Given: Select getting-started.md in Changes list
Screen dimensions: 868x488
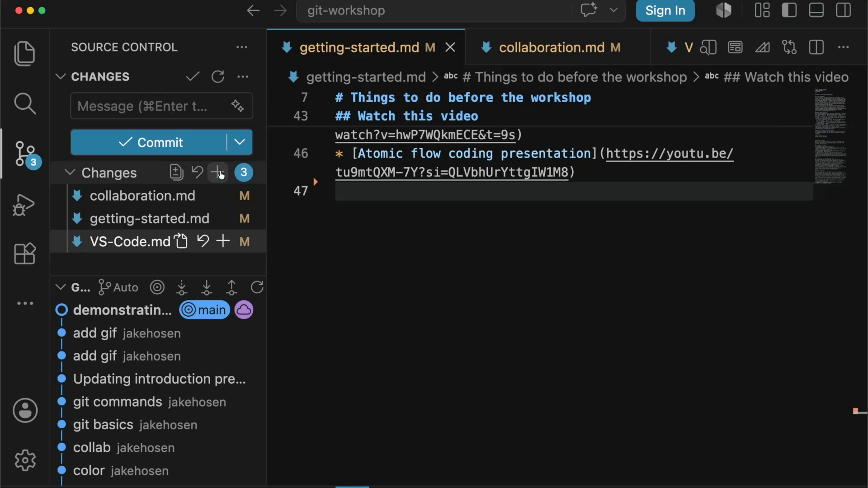Looking at the screenshot, I should coord(158,218).
